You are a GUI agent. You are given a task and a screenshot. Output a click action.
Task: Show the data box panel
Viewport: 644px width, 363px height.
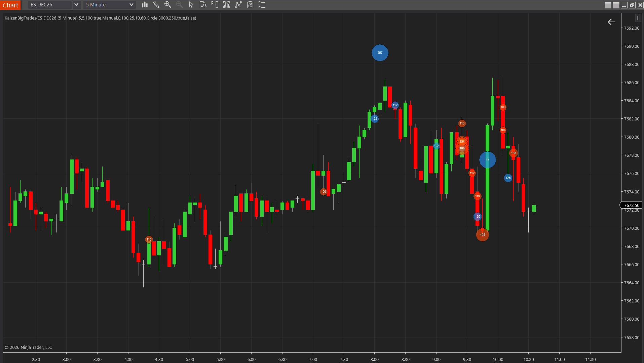point(203,5)
